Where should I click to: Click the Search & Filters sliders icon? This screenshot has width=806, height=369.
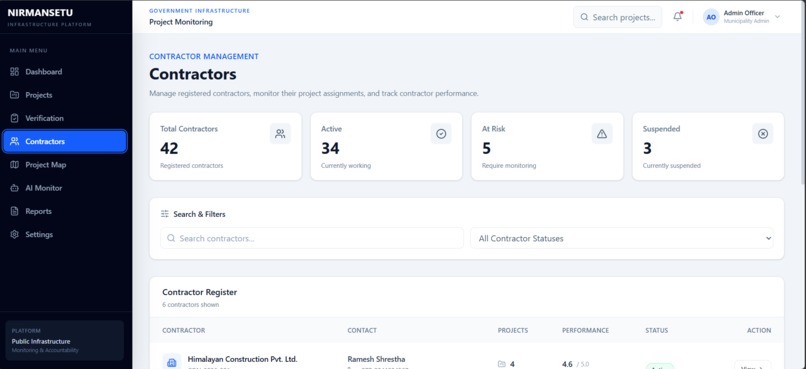(164, 214)
